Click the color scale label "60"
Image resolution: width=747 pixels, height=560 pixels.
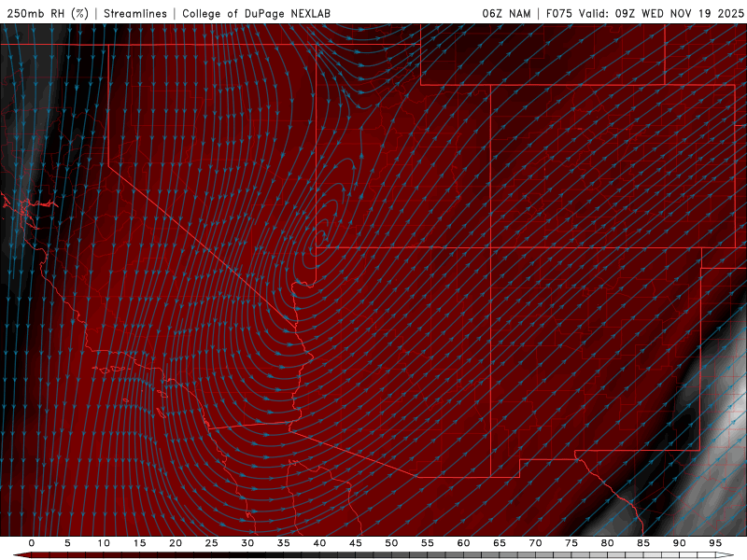pyautogui.click(x=463, y=543)
